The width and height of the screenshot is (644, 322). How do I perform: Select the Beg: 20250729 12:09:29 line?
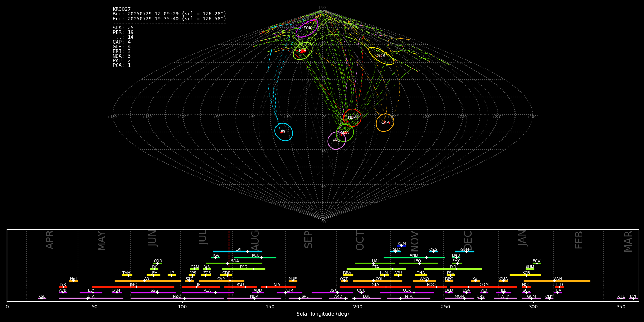click(x=170, y=14)
